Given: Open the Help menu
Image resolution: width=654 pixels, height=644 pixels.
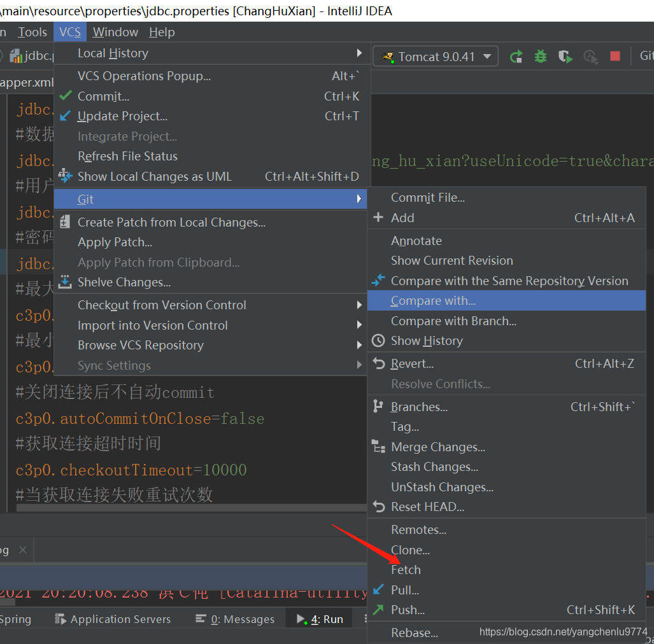Looking at the screenshot, I should (x=162, y=32).
